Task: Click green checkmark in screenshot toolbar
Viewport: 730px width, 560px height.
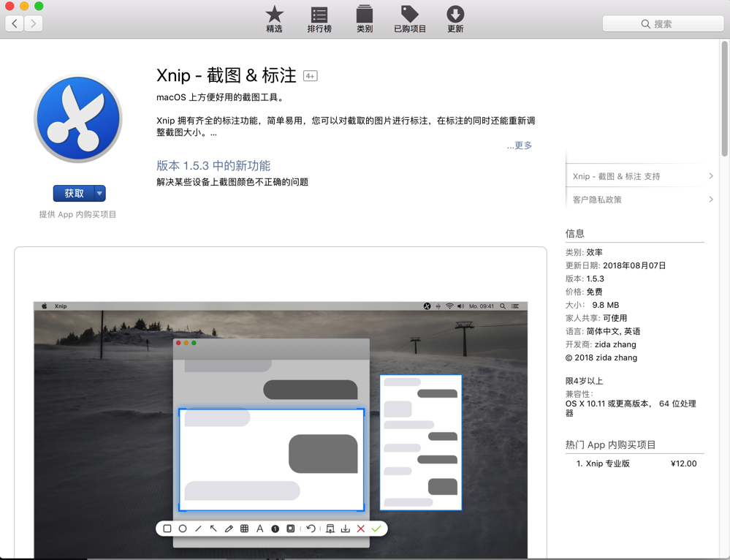Action: (x=376, y=529)
